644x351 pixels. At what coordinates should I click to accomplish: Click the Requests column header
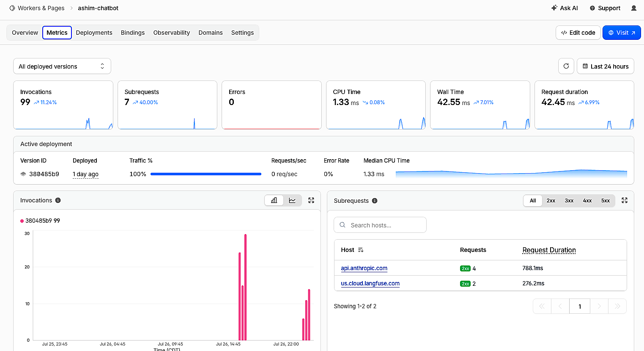point(473,250)
